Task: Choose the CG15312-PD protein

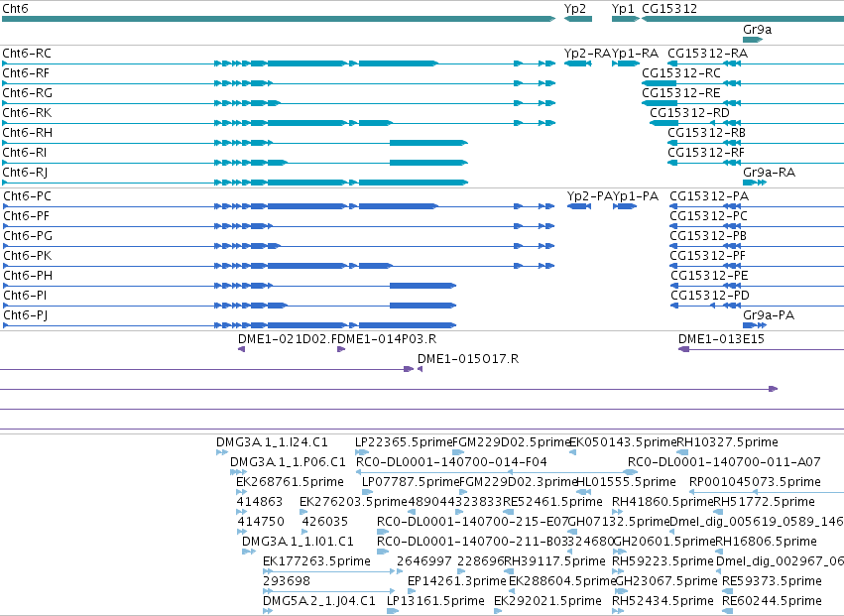Action: [x=709, y=296]
